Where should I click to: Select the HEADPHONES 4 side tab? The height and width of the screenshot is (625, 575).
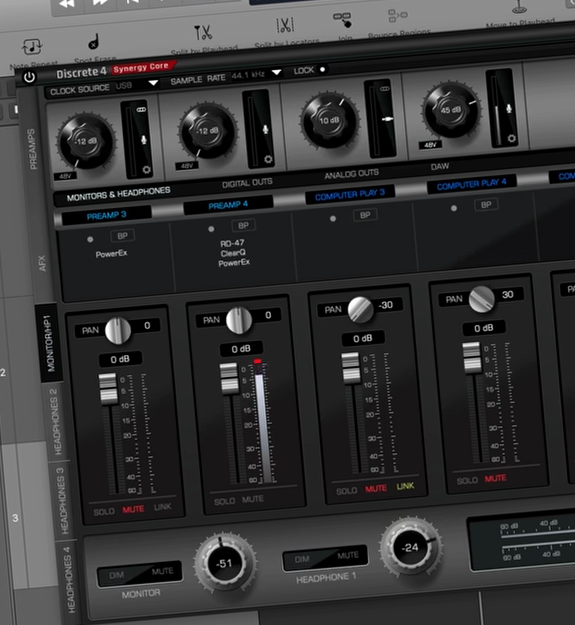click(69, 580)
